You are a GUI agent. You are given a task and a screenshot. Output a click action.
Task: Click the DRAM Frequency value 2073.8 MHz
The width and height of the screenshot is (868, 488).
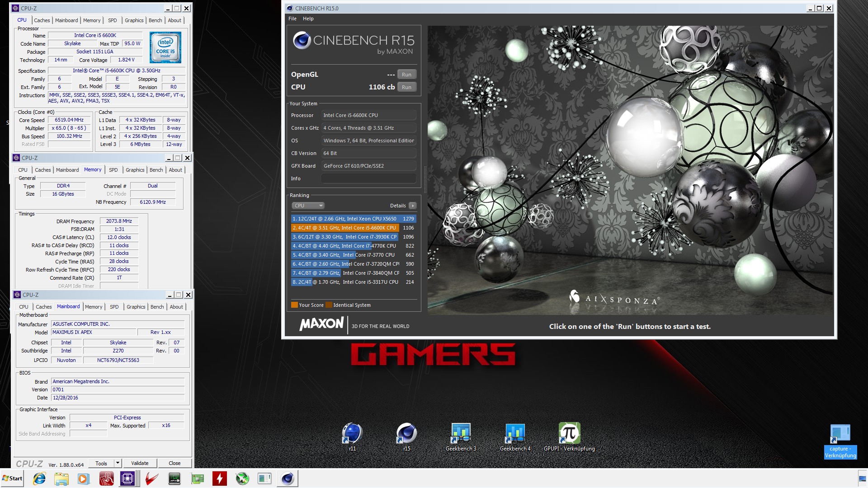click(x=119, y=221)
